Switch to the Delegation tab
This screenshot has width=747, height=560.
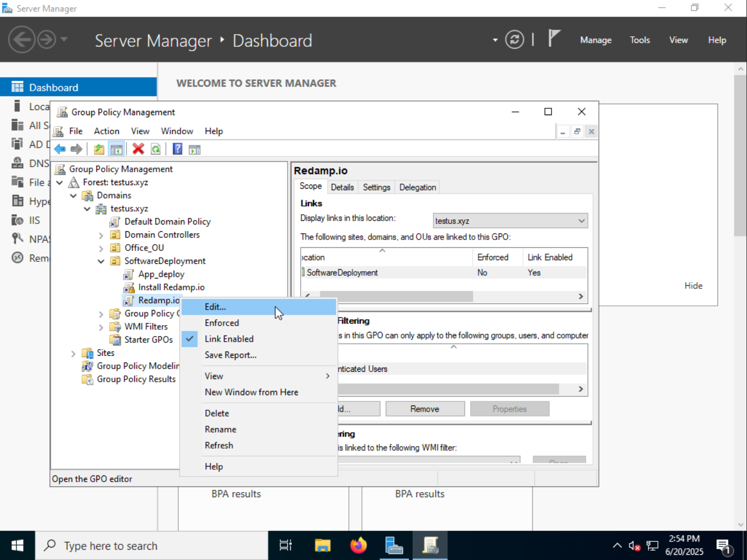[x=417, y=187]
